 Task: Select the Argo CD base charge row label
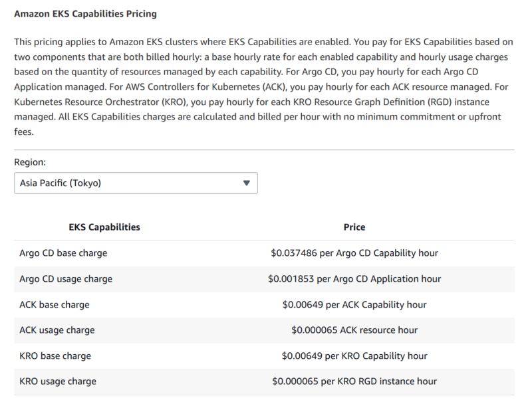coord(64,253)
